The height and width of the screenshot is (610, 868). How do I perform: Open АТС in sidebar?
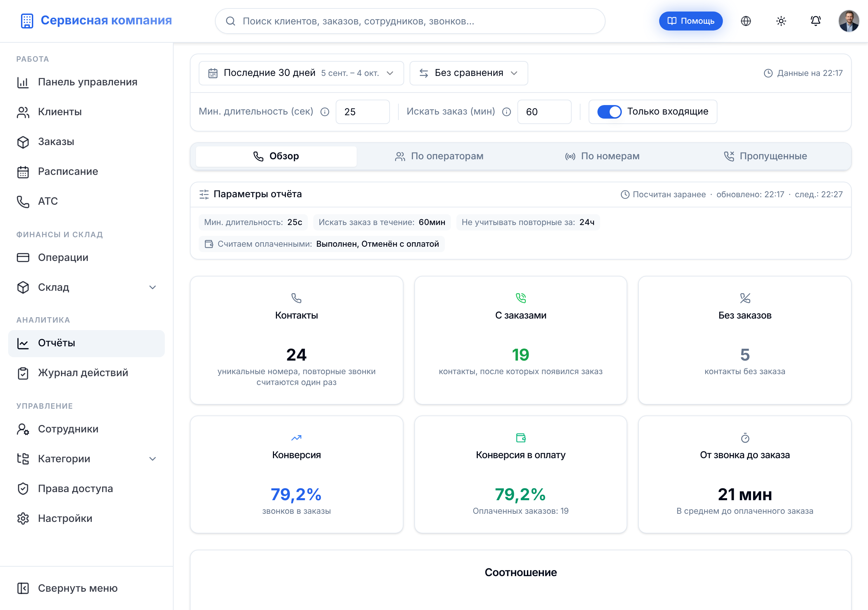pos(86,201)
